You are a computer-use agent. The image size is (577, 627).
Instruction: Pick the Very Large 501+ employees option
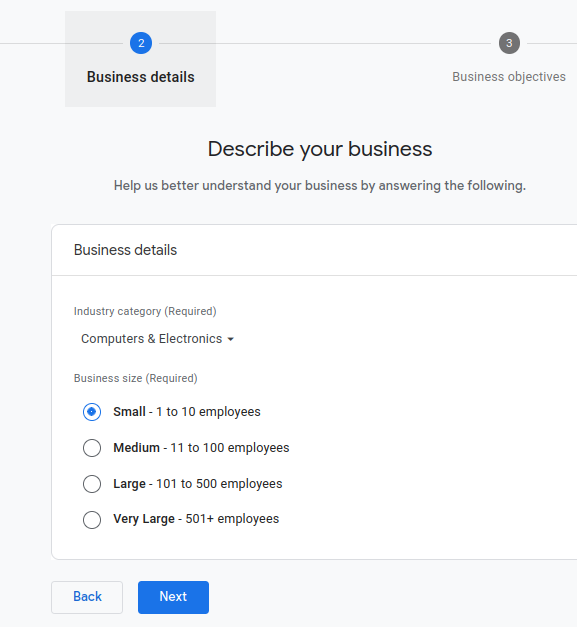tap(92, 520)
